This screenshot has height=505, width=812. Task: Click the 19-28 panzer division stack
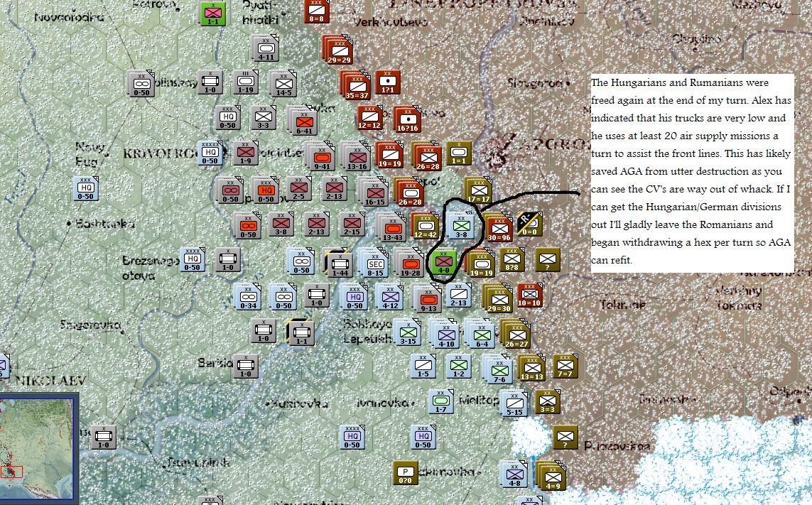coord(409,263)
